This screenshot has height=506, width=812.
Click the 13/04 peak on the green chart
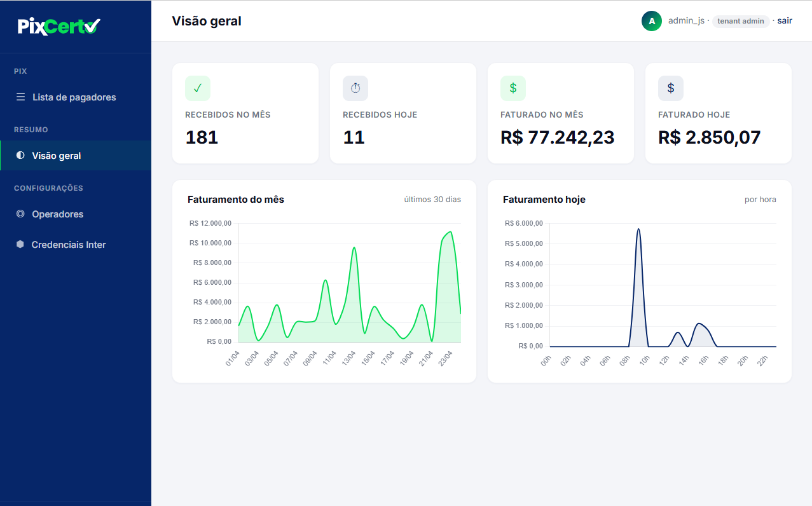354,247
